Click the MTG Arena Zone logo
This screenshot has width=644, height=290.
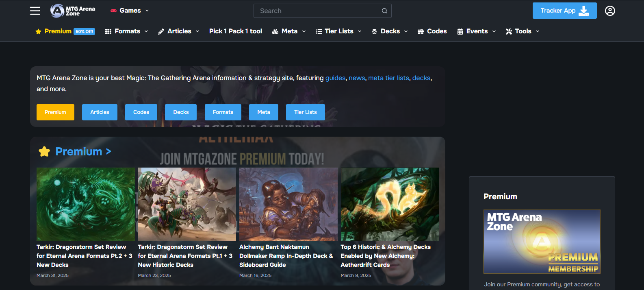pos(73,11)
